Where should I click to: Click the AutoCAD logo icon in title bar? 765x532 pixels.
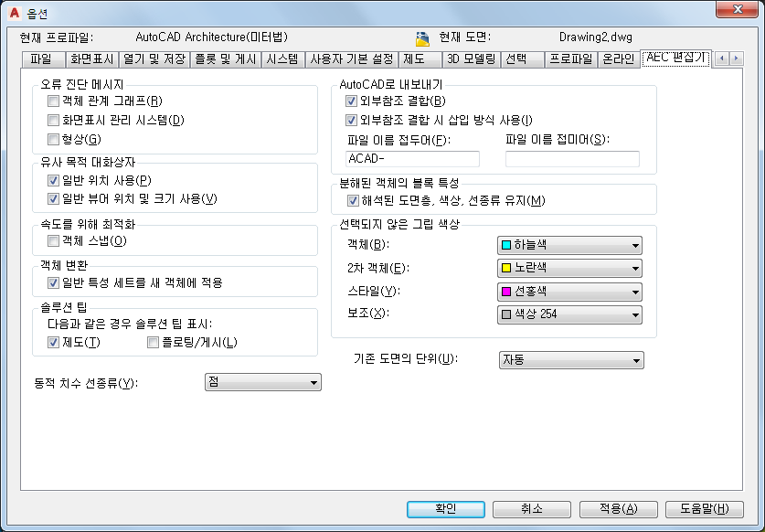[x=15, y=13]
